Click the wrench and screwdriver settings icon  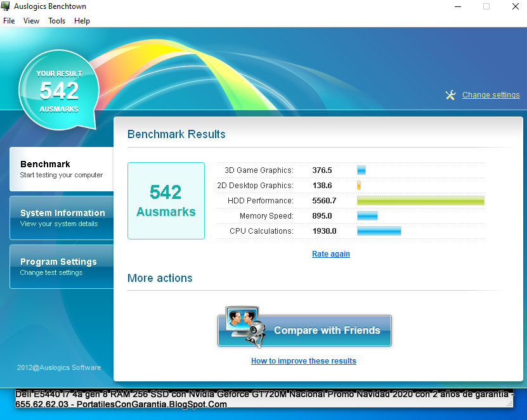[x=450, y=95]
